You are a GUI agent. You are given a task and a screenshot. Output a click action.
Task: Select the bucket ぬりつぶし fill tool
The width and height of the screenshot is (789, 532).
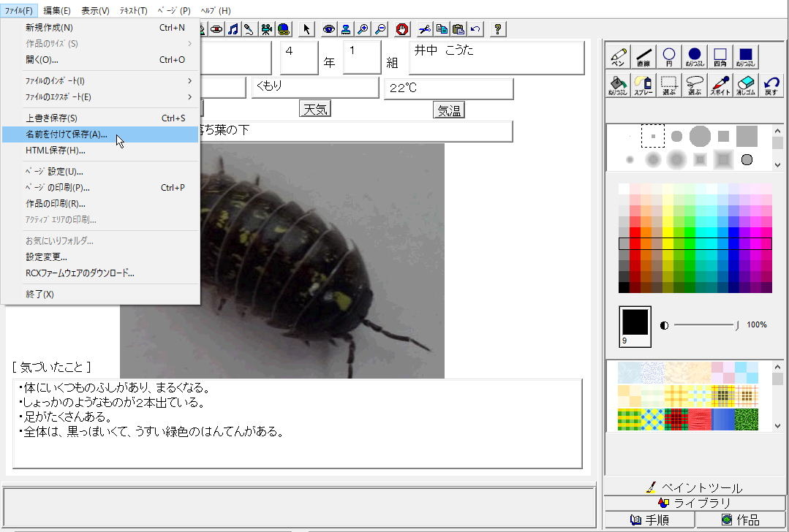pyautogui.click(x=618, y=85)
